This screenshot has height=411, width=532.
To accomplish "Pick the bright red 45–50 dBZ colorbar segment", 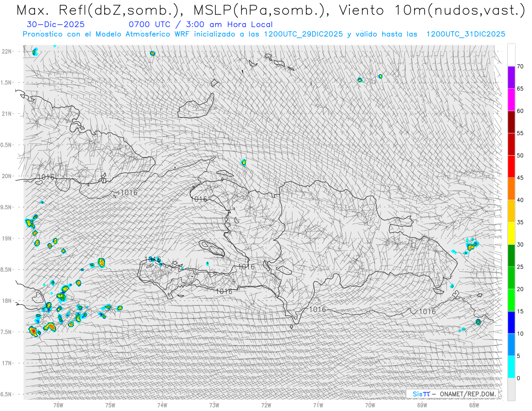I will tap(511, 166).
